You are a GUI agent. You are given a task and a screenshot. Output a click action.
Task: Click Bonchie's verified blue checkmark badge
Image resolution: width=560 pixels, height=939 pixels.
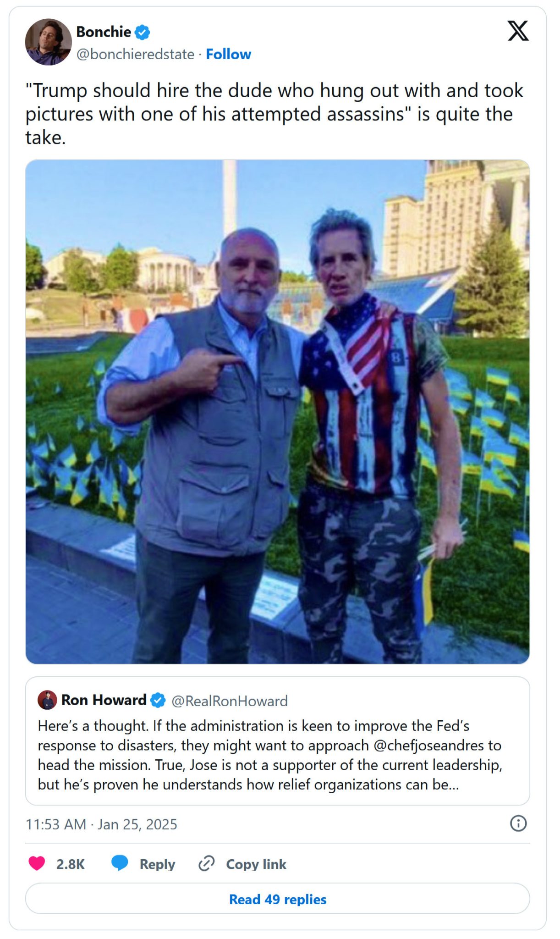pyautogui.click(x=143, y=32)
